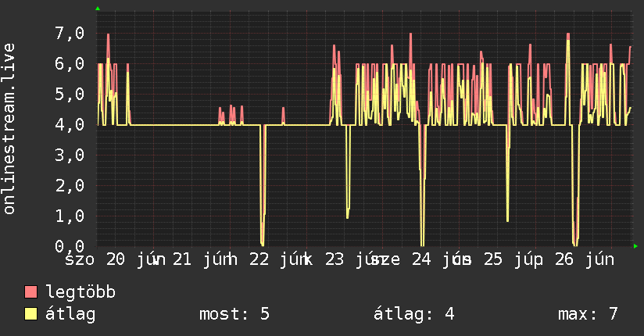644x336 pixels.
Task: Click the '23 jún' date label
Action: (356, 259)
